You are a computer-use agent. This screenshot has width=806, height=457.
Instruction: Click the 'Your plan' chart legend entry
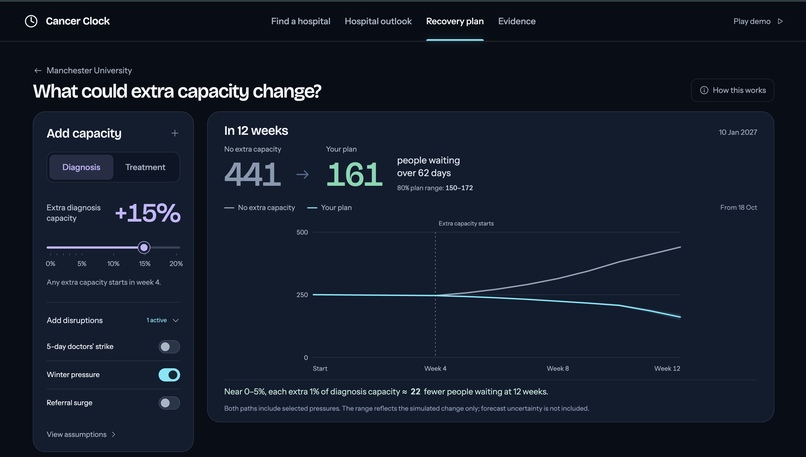[329, 208]
